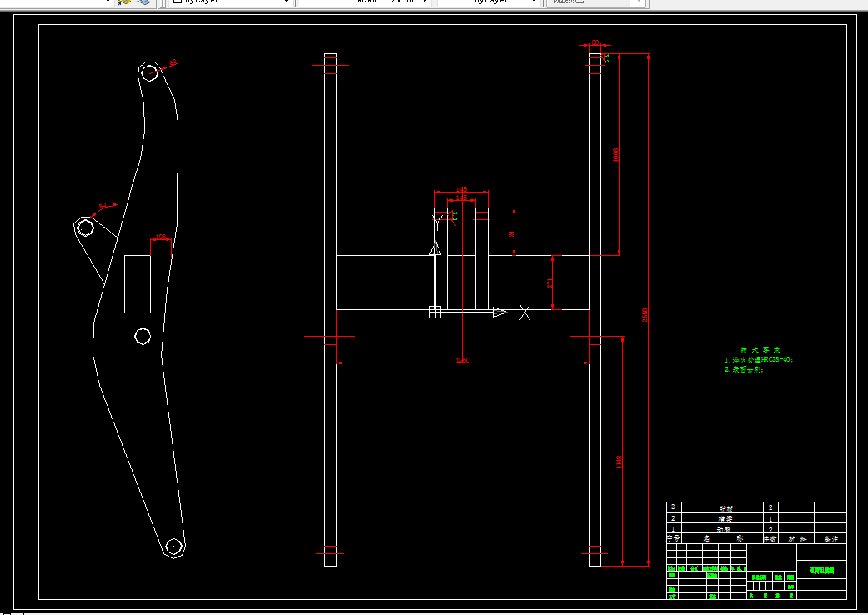Select the middle hole of the arm
The width and height of the screenshot is (868, 615).
[x=143, y=336]
